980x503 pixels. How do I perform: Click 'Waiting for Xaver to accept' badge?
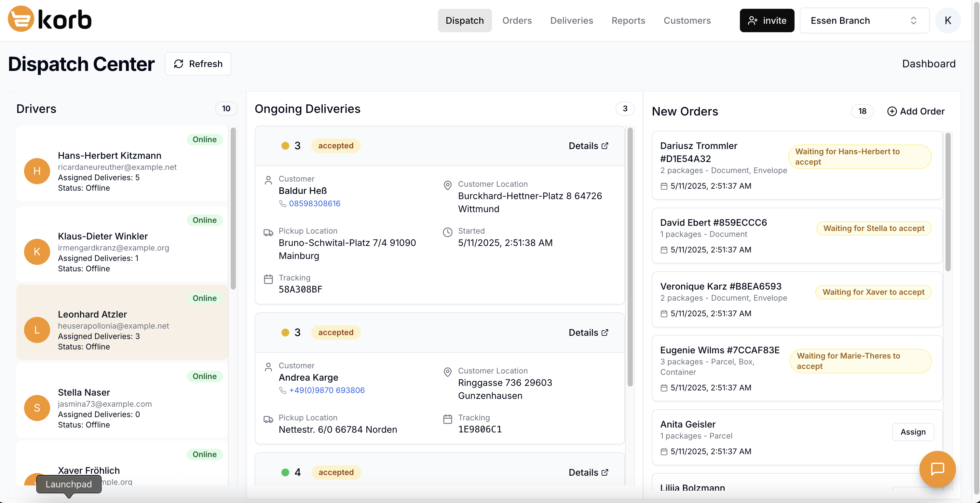coord(874,292)
